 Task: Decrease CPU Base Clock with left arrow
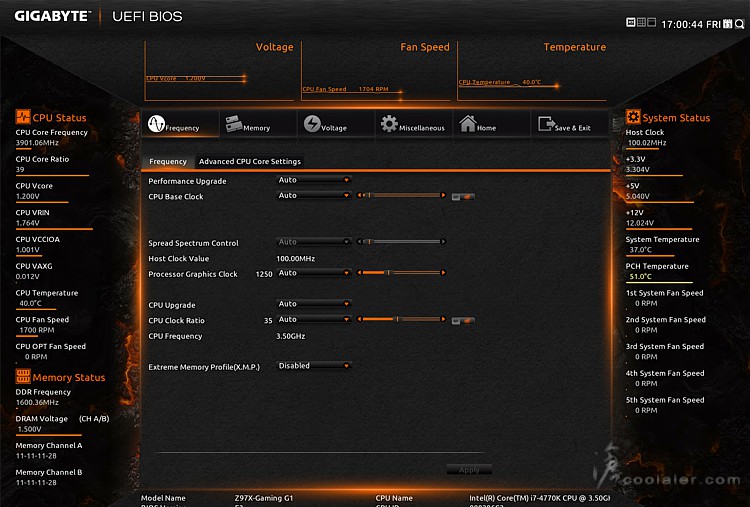click(x=359, y=195)
